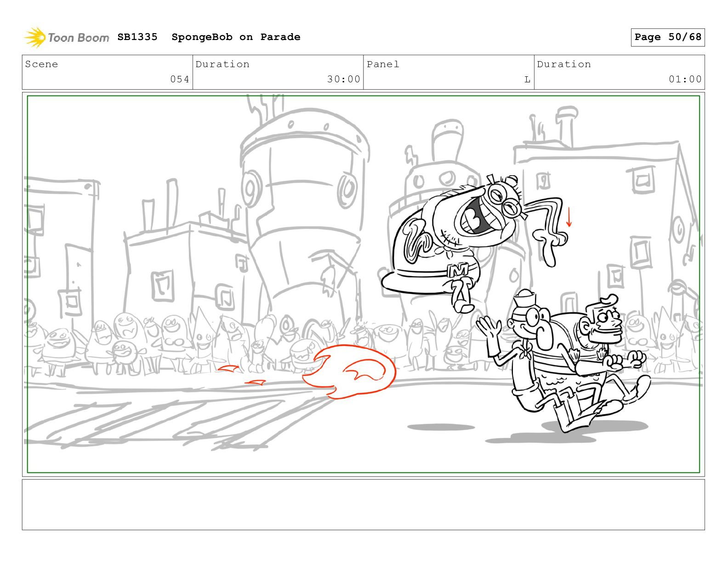Viewport: 728px width, 563px height.
Task: Click the Toon Boom logo
Action: [67, 37]
